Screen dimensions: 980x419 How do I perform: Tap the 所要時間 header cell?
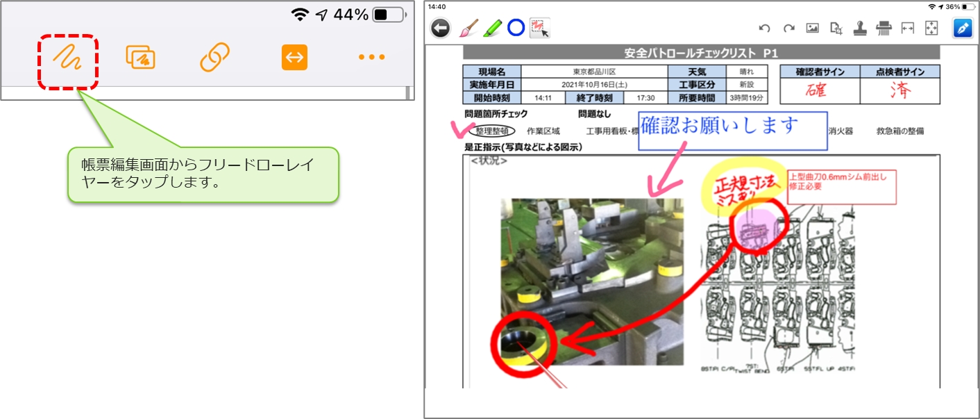[697, 98]
